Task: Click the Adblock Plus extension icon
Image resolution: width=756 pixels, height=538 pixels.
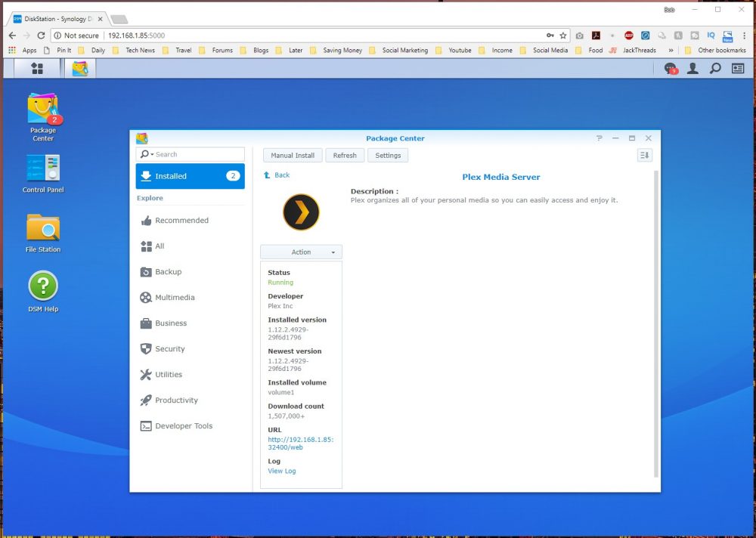Action: [628, 36]
